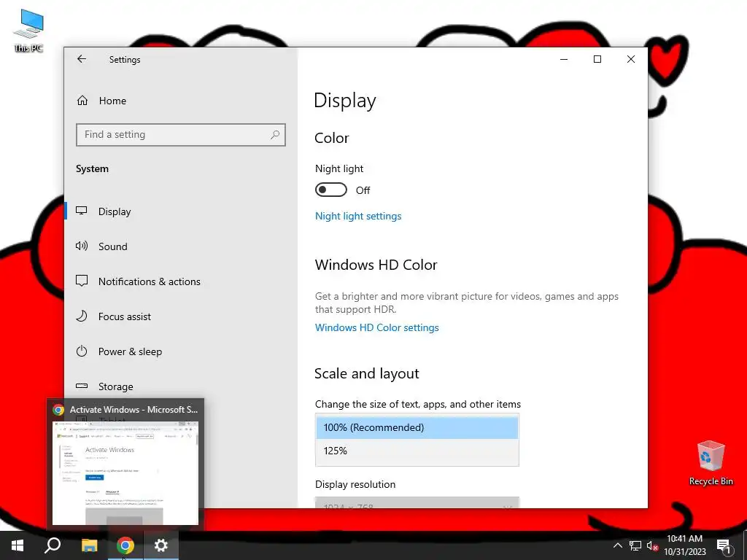Open taskbar Search magnifier
The width and height of the screenshot is (747, 560).
(53, 545)
